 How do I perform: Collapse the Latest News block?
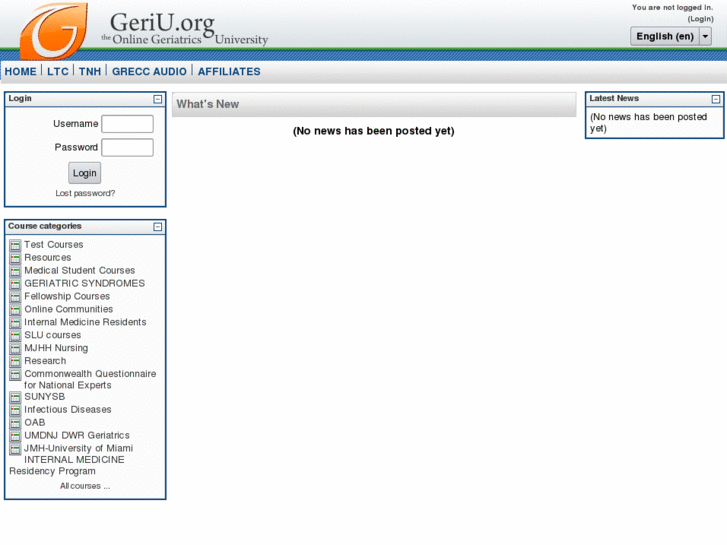coord(716,99)
